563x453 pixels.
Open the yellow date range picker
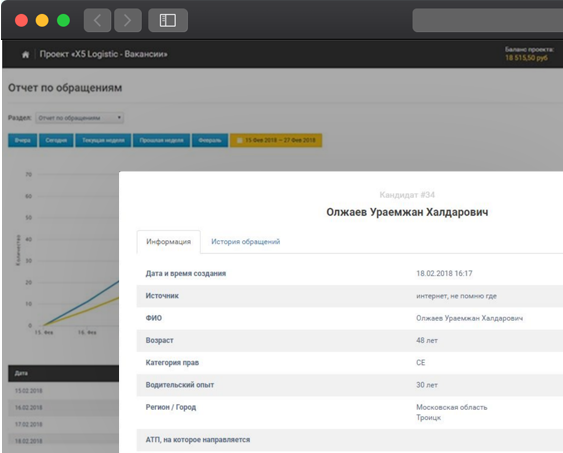coord(276,140)
